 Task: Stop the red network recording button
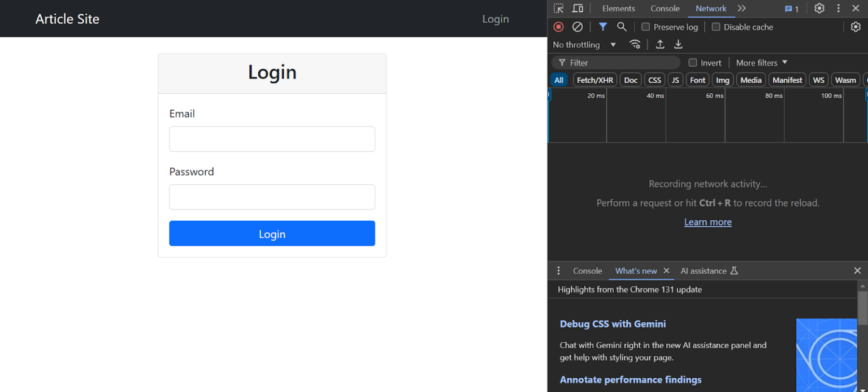coord(558,27)
